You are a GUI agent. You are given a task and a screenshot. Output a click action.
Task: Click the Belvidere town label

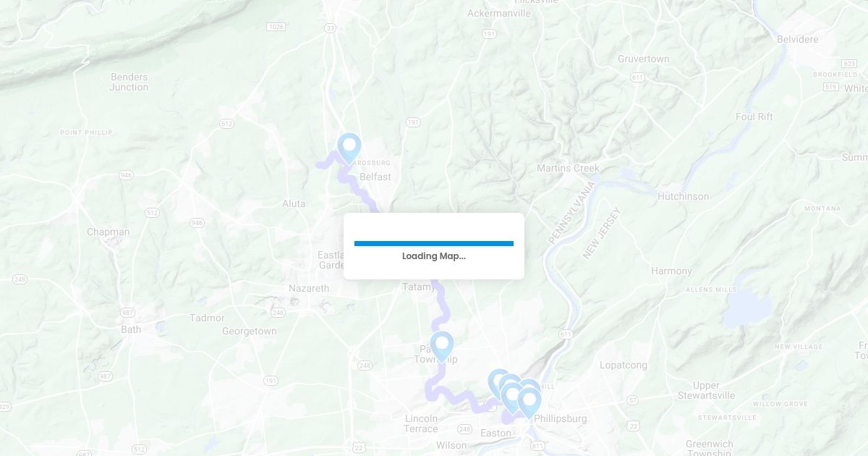pyautogui.click(x=798, y=39)
